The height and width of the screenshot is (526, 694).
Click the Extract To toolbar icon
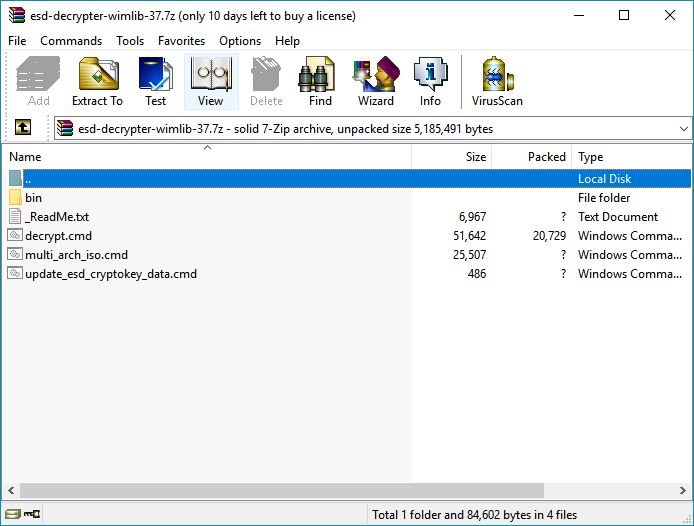[x=97, y=81]
